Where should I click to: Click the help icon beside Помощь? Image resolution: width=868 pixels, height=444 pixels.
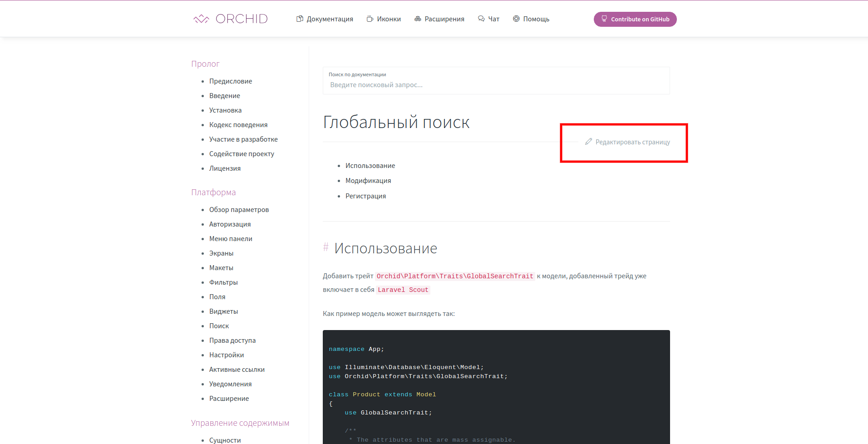516,19
